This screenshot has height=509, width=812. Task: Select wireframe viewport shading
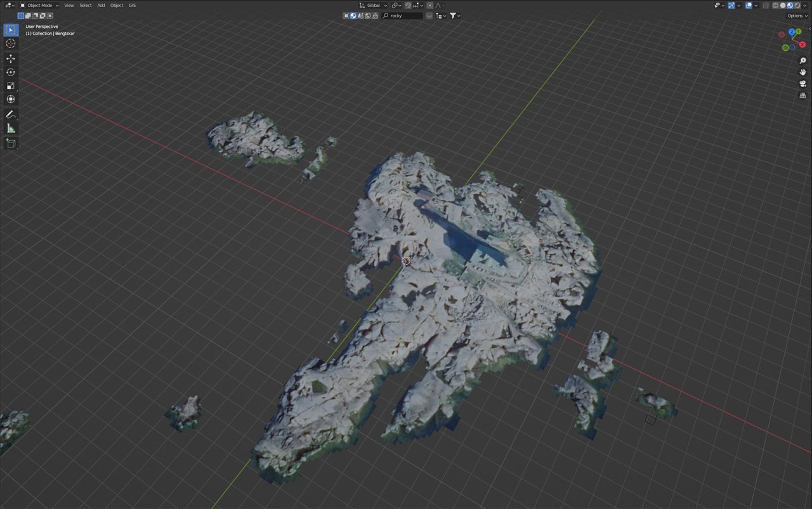point(775,6)
